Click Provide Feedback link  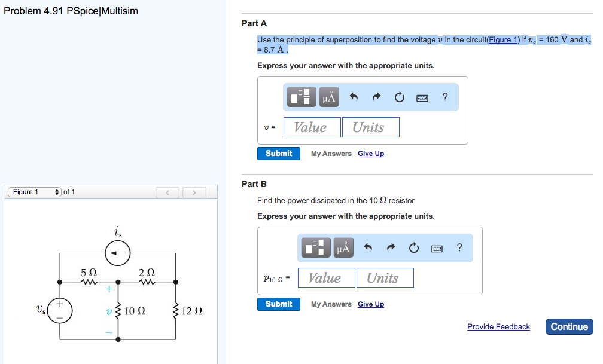click(x=498, y=326)
